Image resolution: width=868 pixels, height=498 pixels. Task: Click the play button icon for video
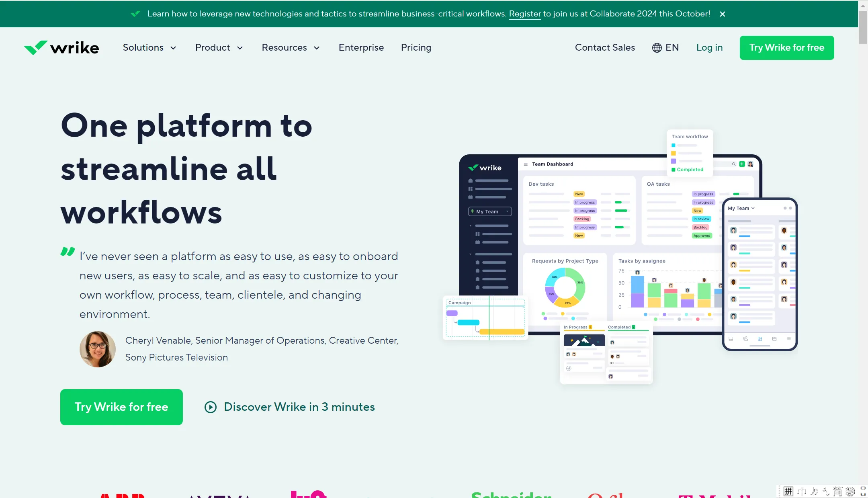(210, 407)
